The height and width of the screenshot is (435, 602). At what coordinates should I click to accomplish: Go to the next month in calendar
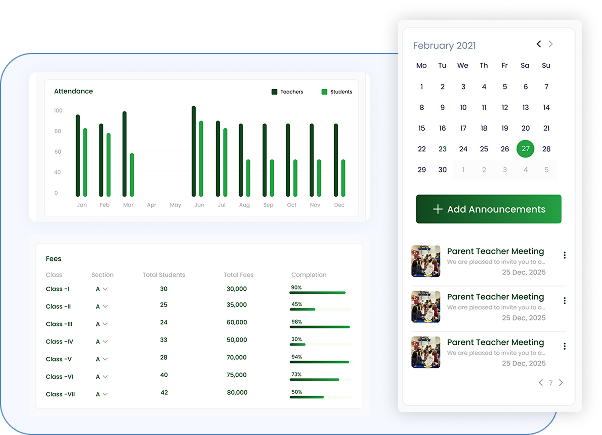551,44
